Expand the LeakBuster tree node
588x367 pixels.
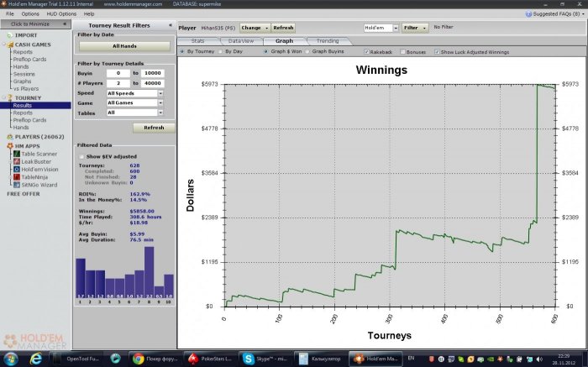pos(10,161)
